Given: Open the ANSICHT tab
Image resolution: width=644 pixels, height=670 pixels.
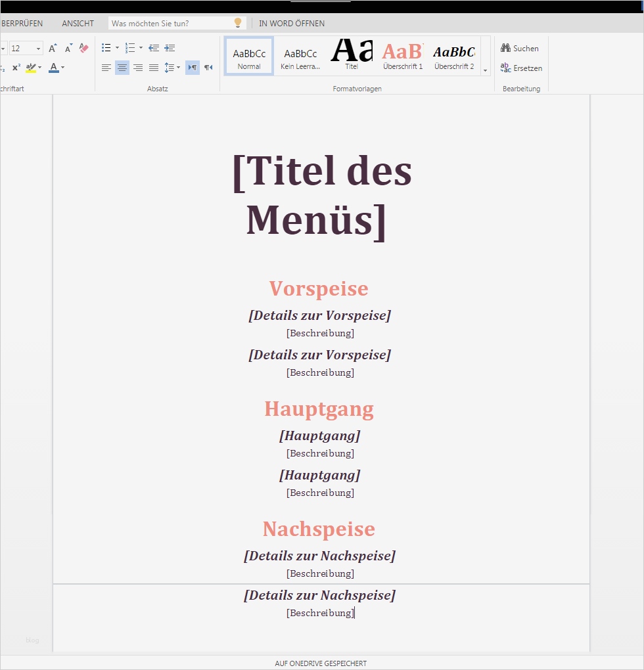Looking at the screenshot, I should 78,24.
